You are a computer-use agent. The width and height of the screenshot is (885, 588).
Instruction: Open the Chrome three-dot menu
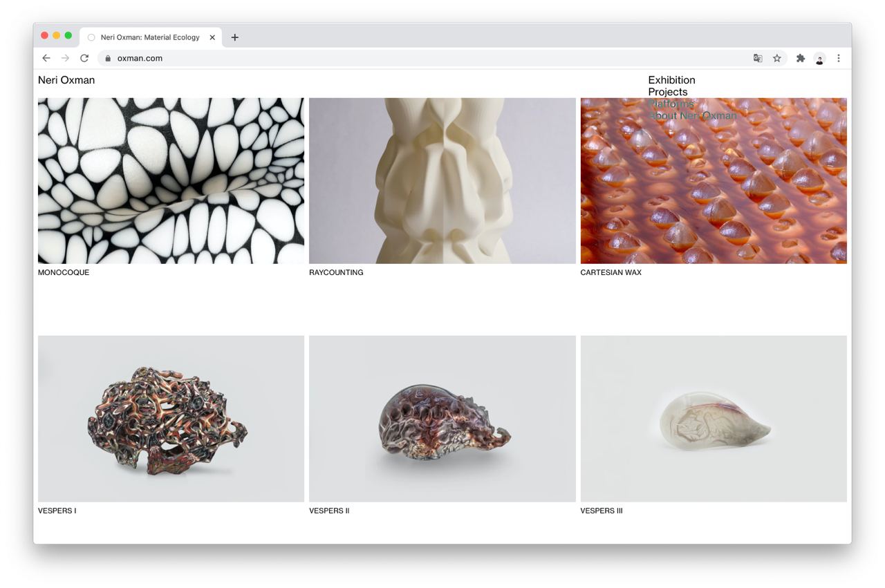pyautogui.click(x=839, y=58)
